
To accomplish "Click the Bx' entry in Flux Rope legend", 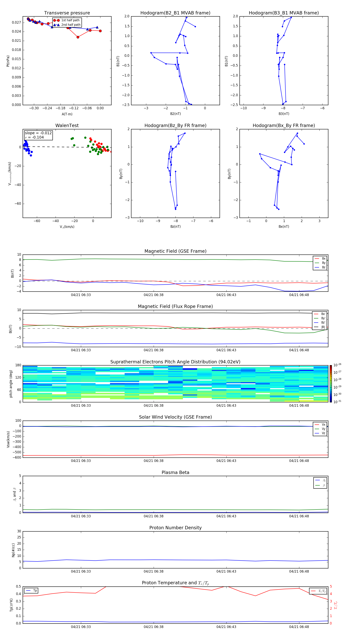I will pyautogui.click(x=320, y=314).
